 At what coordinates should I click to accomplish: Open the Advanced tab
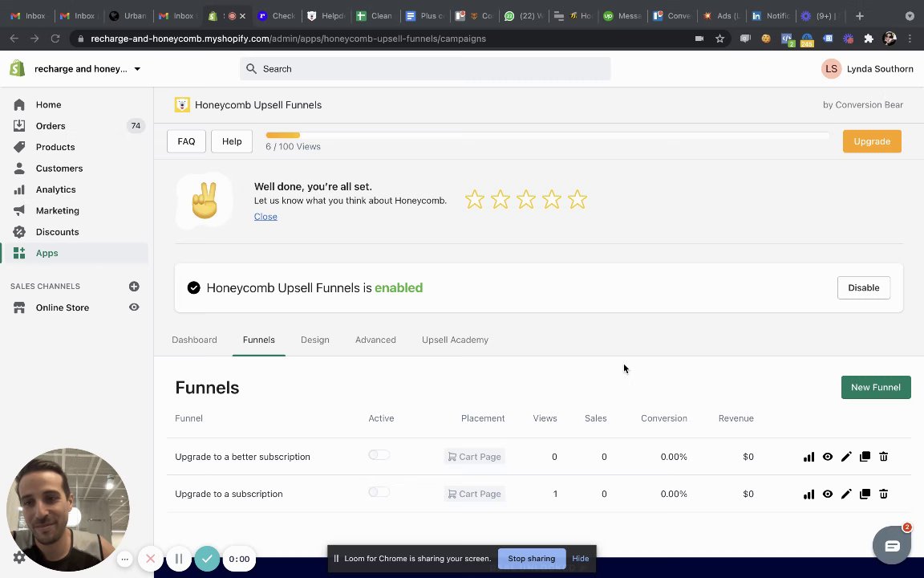[x=375, y=340]
